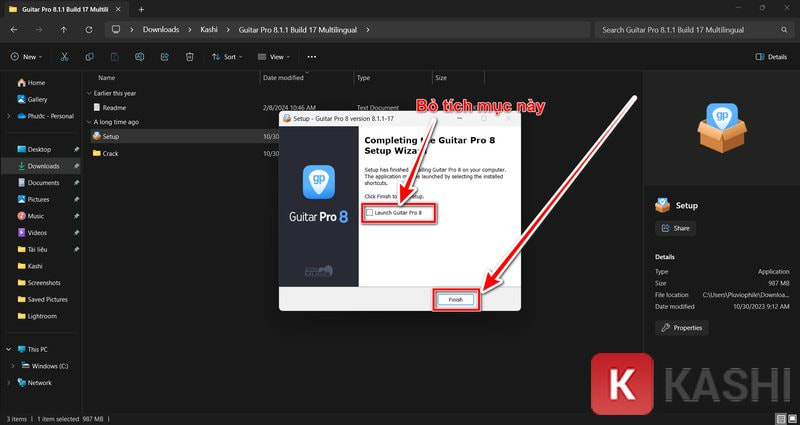This screenshot has width=800, height=425.
Task: Open the View dropdown
Action: [271, 57]
